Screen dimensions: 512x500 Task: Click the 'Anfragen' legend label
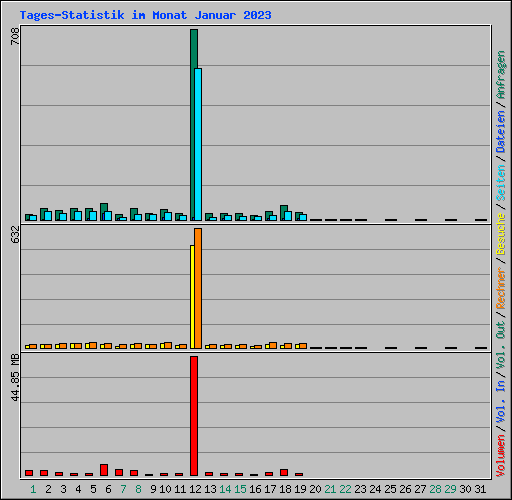pyautogui.click(x=500, y=75)
